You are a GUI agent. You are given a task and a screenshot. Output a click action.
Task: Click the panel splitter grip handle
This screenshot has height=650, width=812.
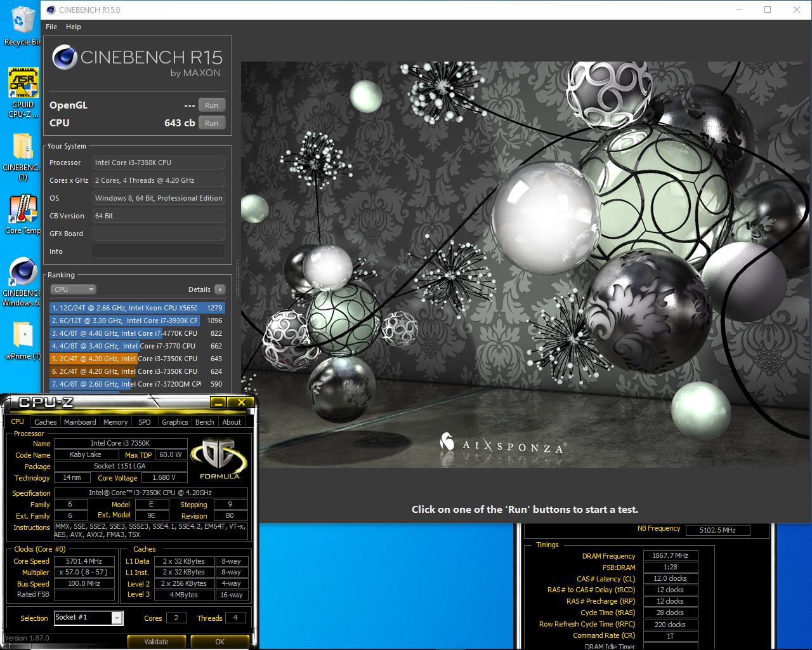click(x=238, y=278)
